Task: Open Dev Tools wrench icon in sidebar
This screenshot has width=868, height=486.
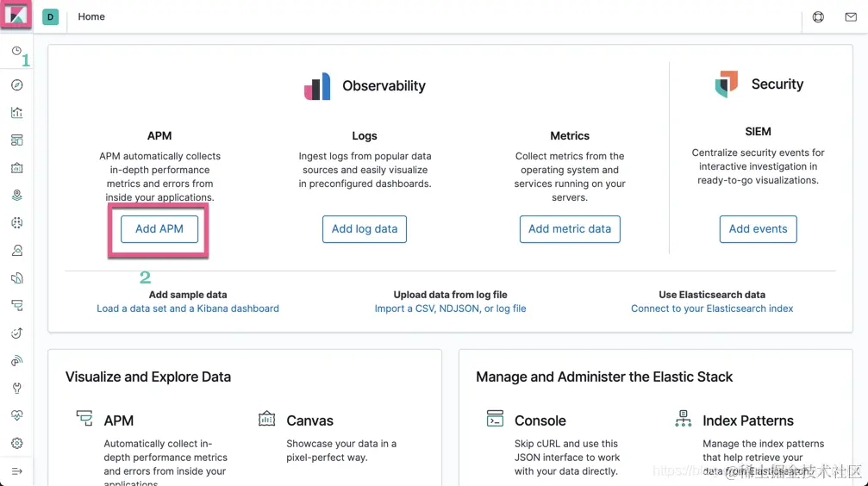Action: (16, 388)
